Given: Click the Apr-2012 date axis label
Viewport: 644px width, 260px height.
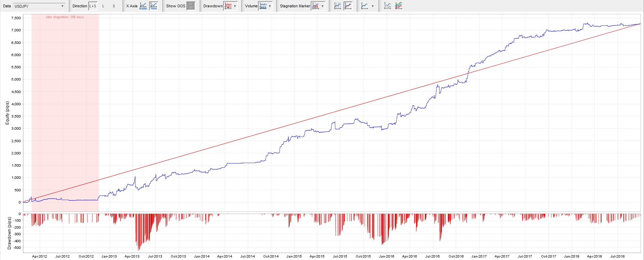Looking at the screenshot, I should point(39,257).
